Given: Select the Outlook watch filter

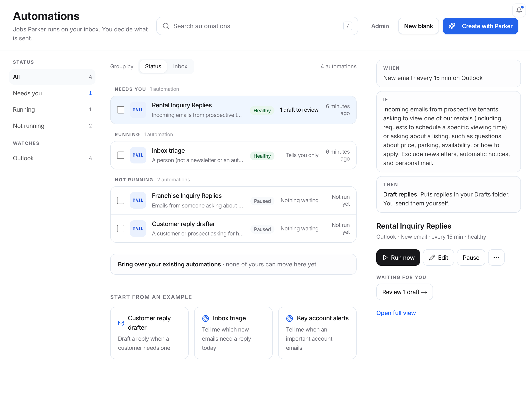Looking at the screenshot, I should (x=52, y=158).
